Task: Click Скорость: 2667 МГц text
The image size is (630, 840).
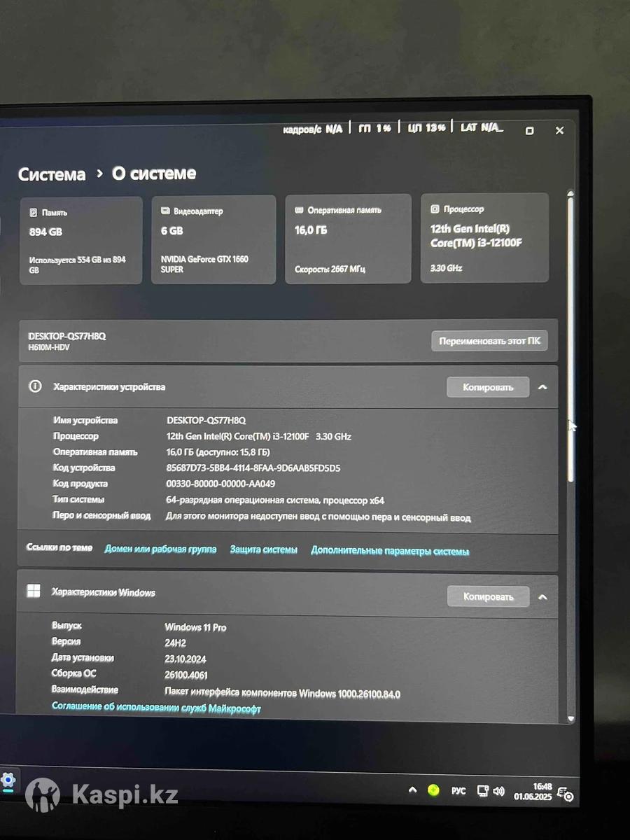Action: 330,269
